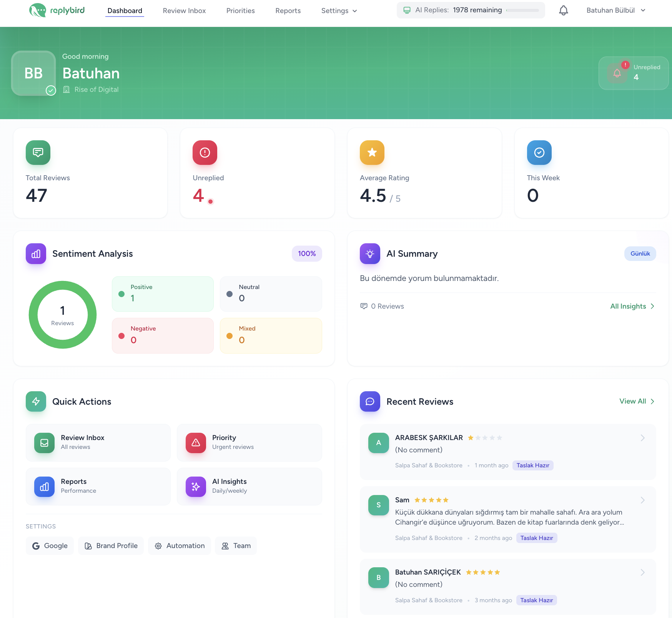Click the Sentiment Analysis chart icon

click(35, 254)
